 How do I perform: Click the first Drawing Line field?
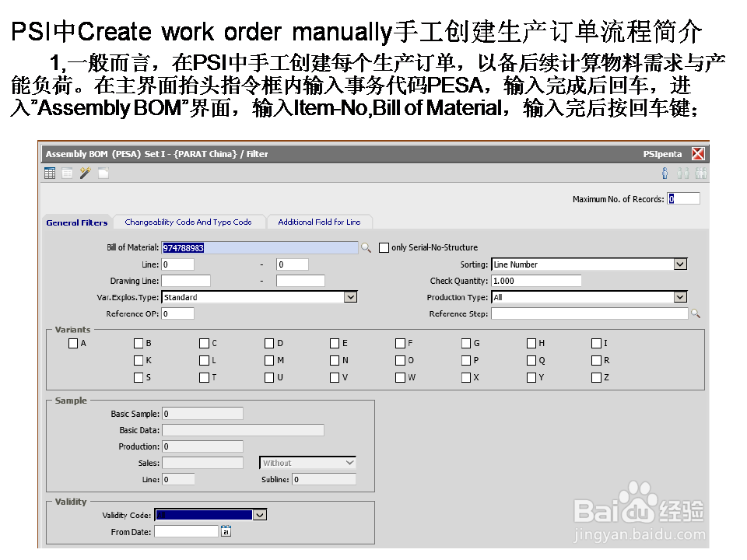(x=186, y=281)
